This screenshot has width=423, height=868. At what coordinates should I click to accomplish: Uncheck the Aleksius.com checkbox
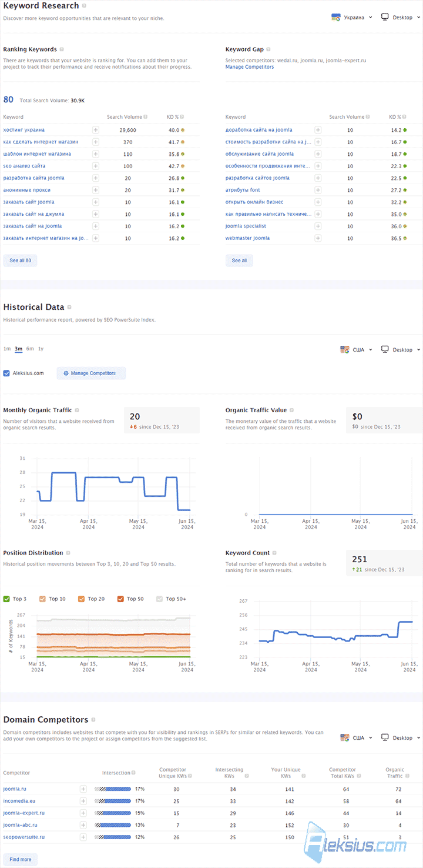click(x=6, y=373)
